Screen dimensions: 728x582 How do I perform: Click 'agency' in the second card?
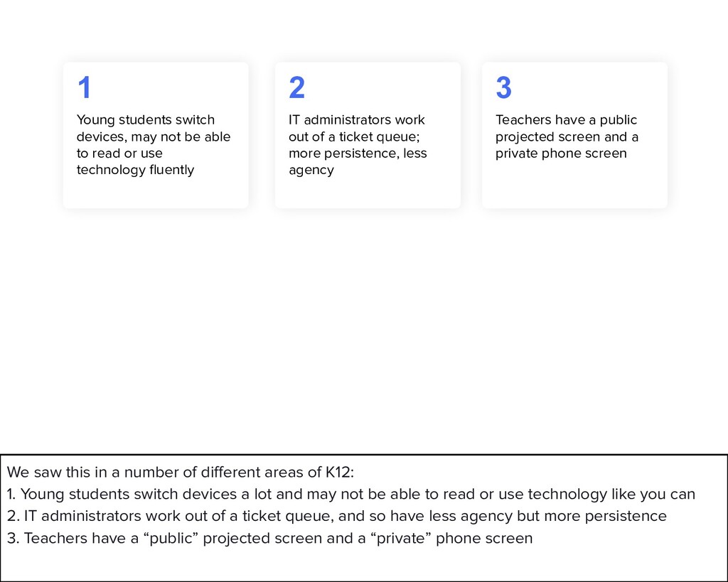pyautogui.click(x=311, y=170)
